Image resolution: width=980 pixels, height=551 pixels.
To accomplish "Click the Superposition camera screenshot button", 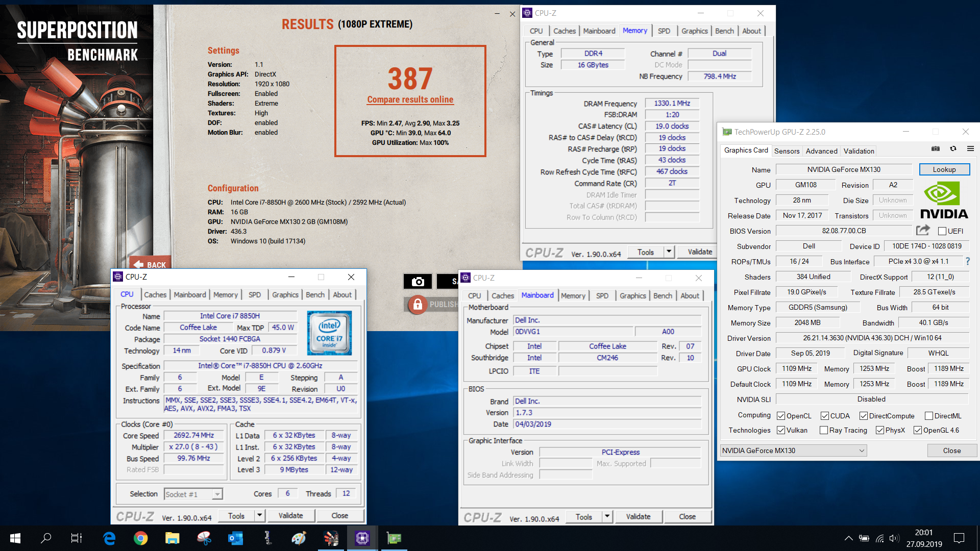I will coord(418,281).
